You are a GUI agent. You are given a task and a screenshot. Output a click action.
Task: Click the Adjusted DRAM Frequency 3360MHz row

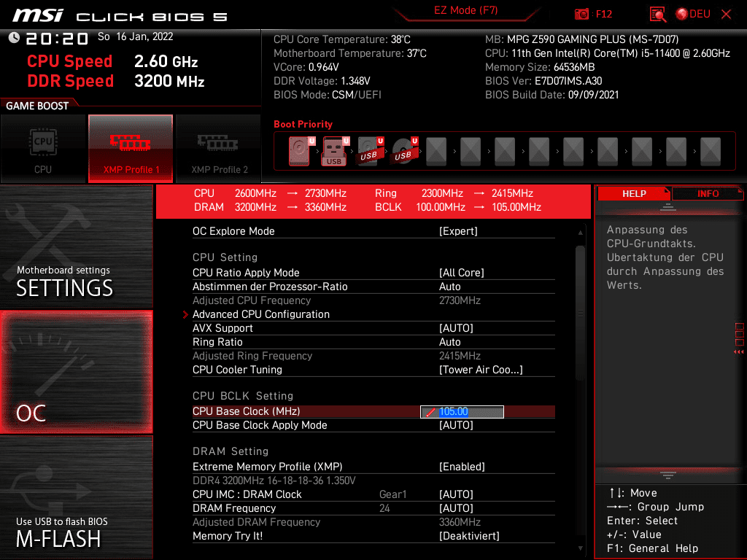point(373,522)
